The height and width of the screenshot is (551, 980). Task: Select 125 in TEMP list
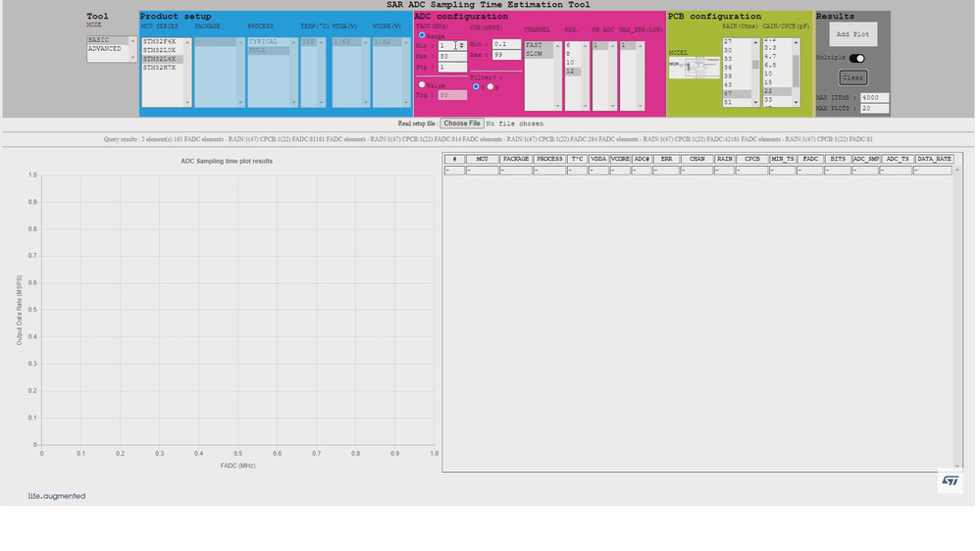pos(309,42)
